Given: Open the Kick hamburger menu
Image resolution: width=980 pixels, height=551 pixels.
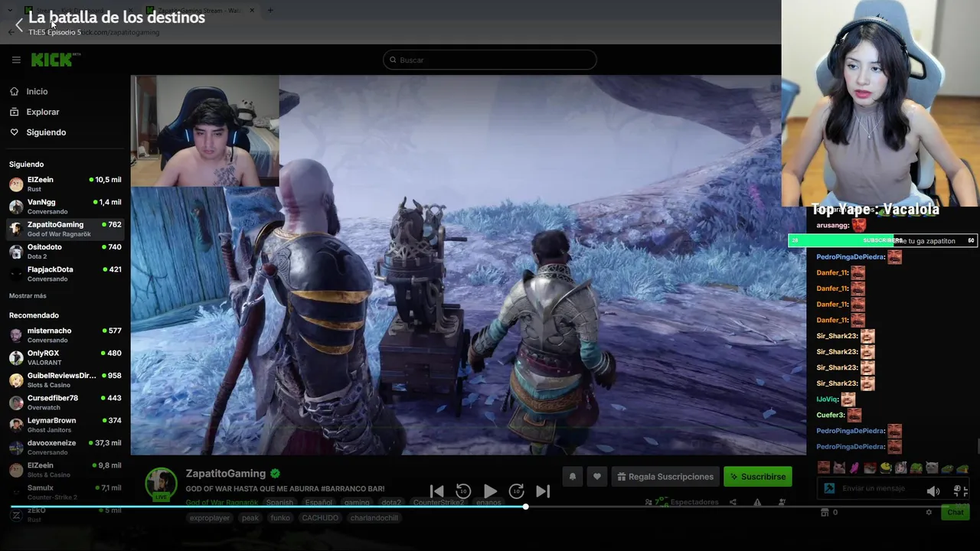Looking at the screenshot, I should pos(16,60).
